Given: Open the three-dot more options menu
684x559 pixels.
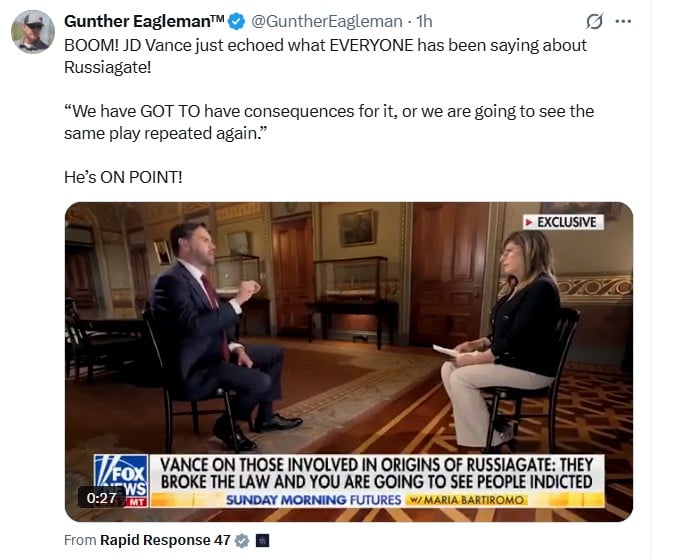Looking at the screenshot, I should pyautogui.click(x=623, y=21).
